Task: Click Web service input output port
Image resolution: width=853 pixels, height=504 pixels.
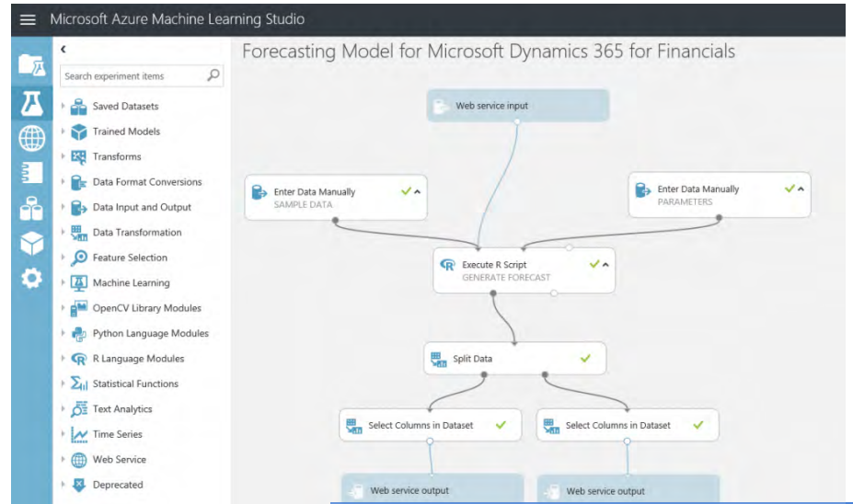Action: 517,121
